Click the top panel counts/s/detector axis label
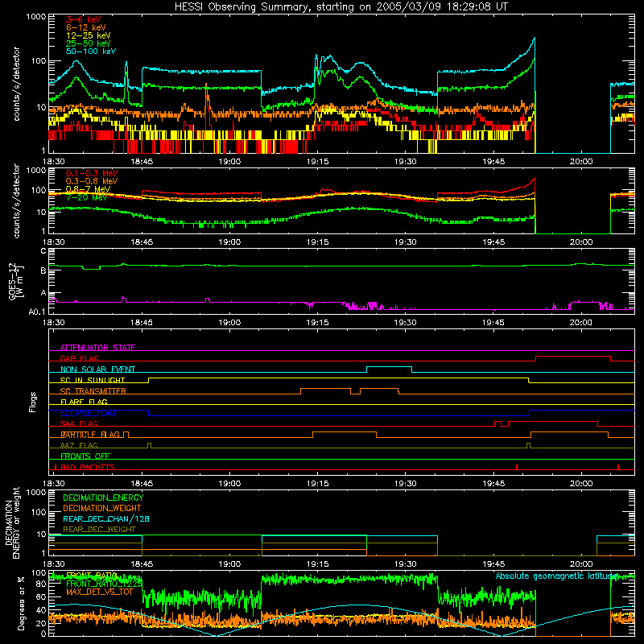Viewport: 644px width, 644px height. (16, 84)
